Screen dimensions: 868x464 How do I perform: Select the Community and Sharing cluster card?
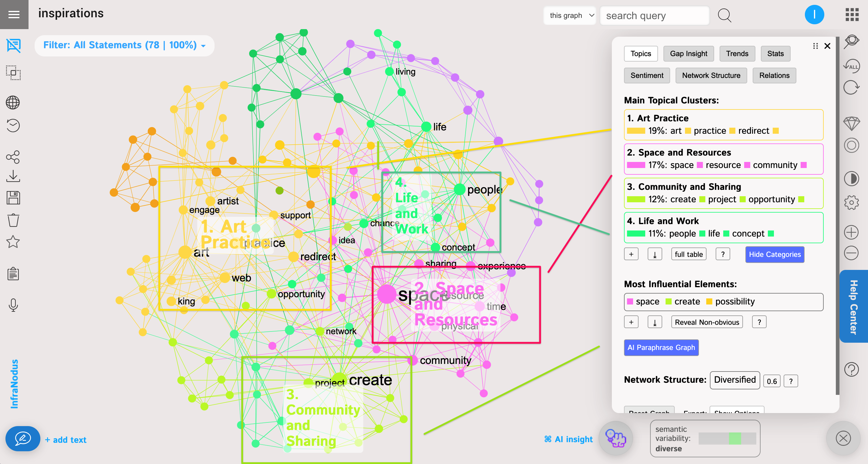724,193
